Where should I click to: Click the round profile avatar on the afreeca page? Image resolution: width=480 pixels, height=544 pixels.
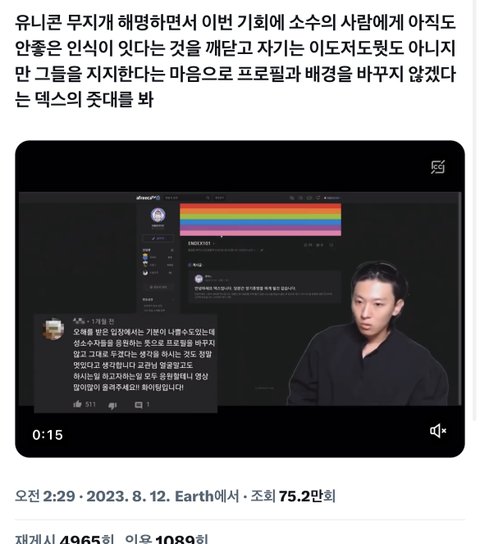[158, 215]
